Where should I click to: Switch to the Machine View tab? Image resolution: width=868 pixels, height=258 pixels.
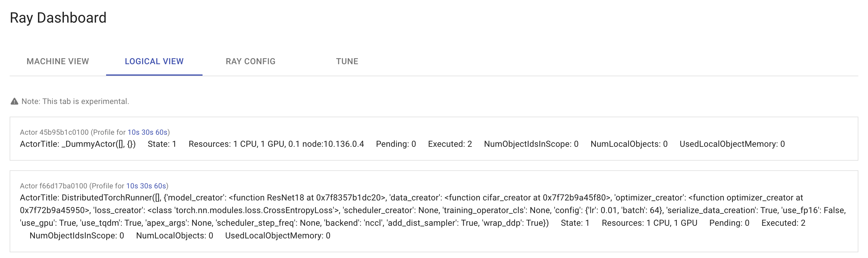click(58, 61)
